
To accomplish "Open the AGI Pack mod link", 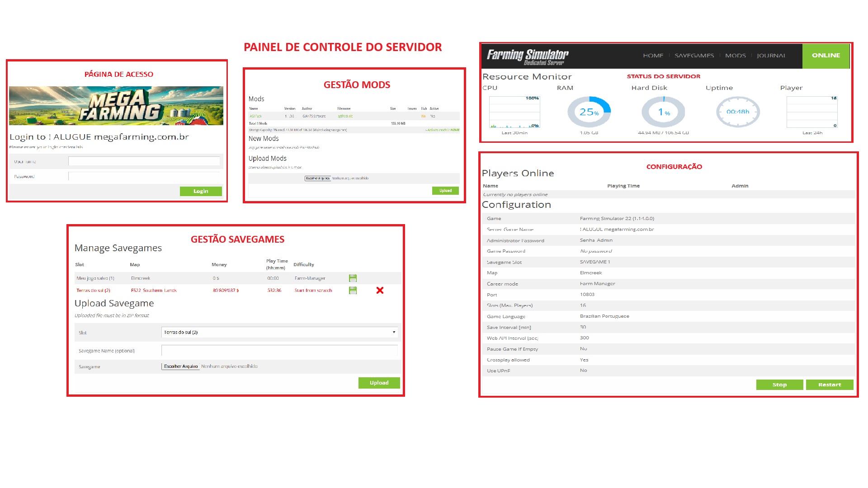I will 255,116.
